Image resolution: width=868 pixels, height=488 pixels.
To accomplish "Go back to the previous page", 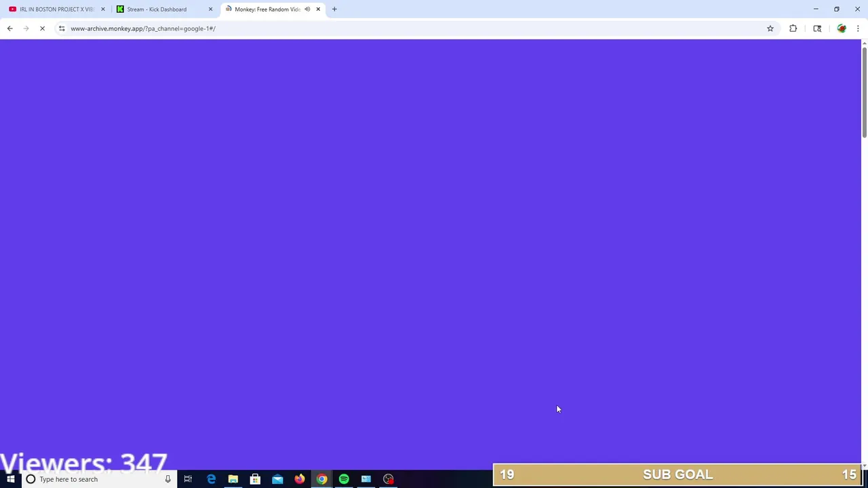I will tap(9, 28).
